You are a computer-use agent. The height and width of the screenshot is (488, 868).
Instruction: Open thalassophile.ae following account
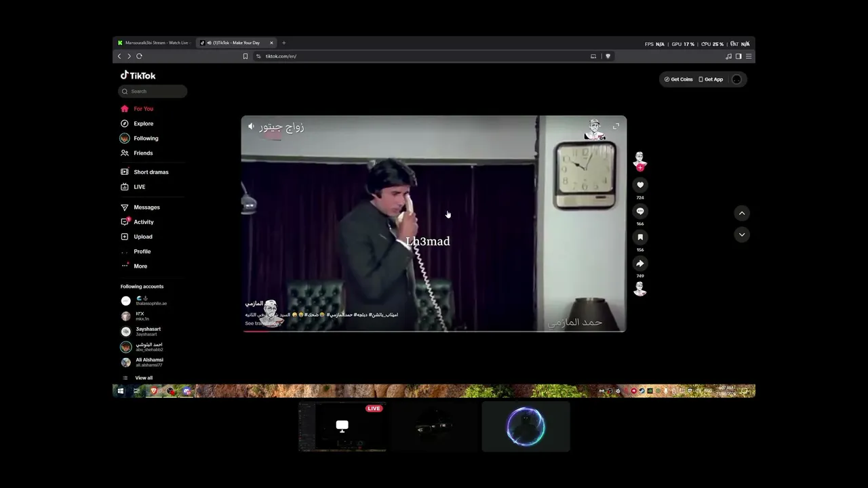(x=144, y=301)
